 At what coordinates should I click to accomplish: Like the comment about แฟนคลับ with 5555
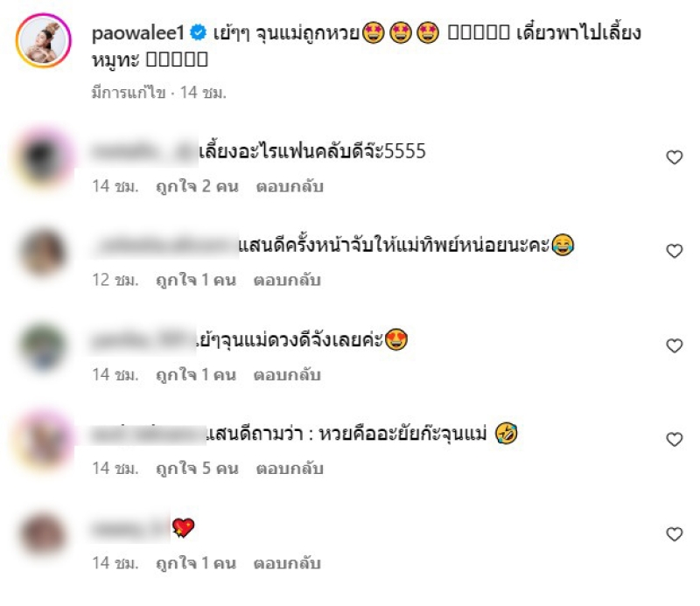[674, 157]
